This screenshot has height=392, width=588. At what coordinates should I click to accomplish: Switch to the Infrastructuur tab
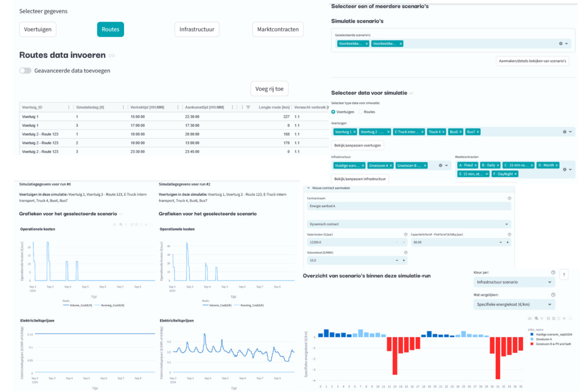[196, 29]
